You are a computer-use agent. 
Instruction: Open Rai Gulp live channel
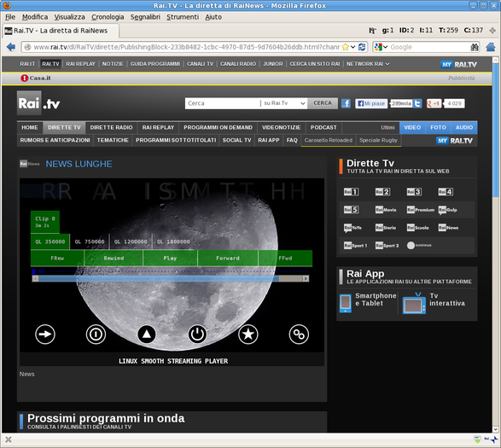(447, 210)
